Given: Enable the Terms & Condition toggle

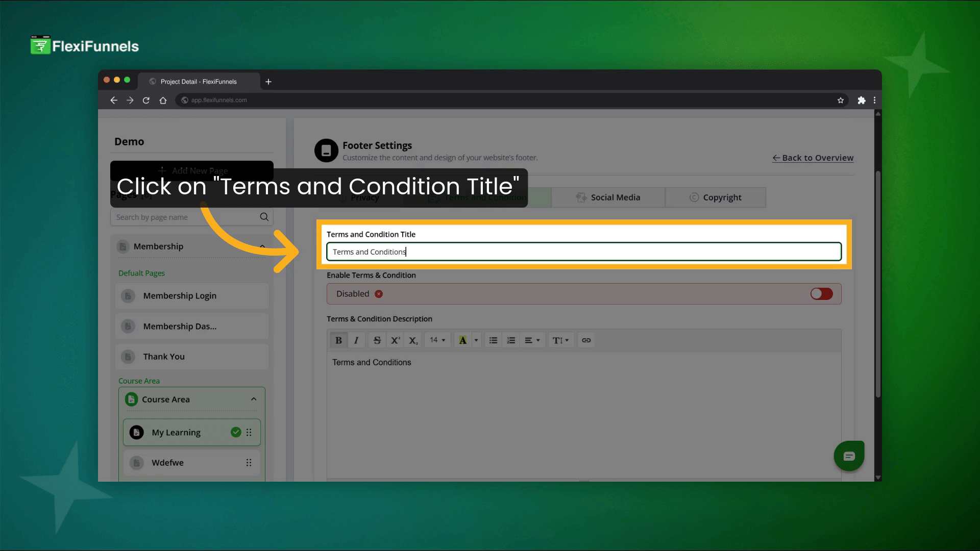Looking at the screenshot, I should [821, 294].
